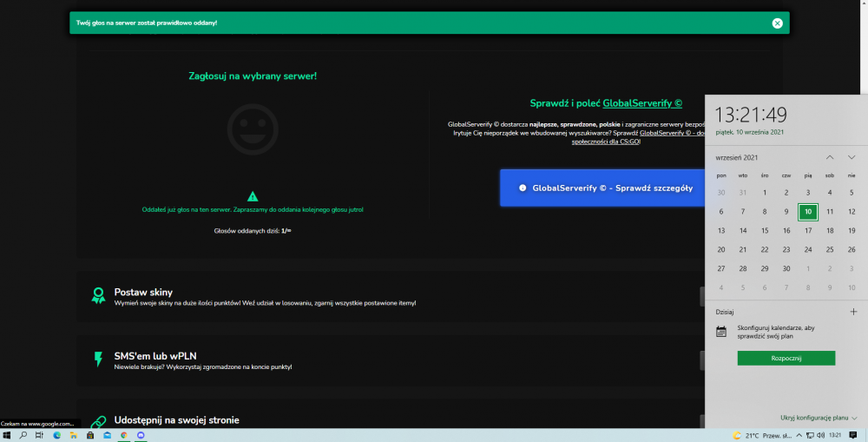This screenshot has height=442, width=868.
Task: Click the 13:21:49 large clock
Action: (751, 115)
